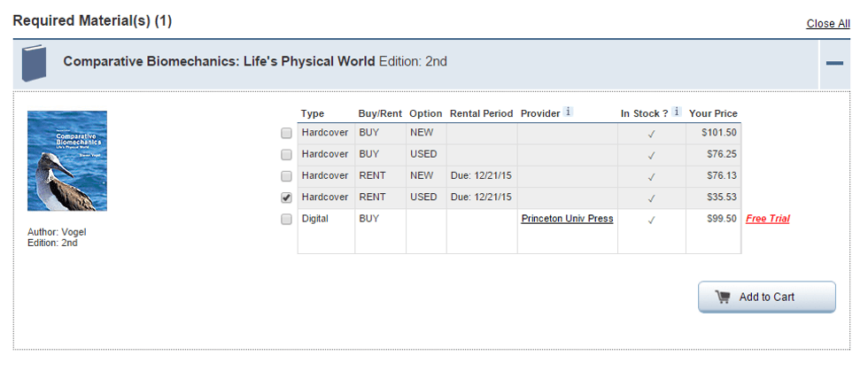Click the red Free Trial link
This screenshot has height=371, width=868.
pos(767,219)
